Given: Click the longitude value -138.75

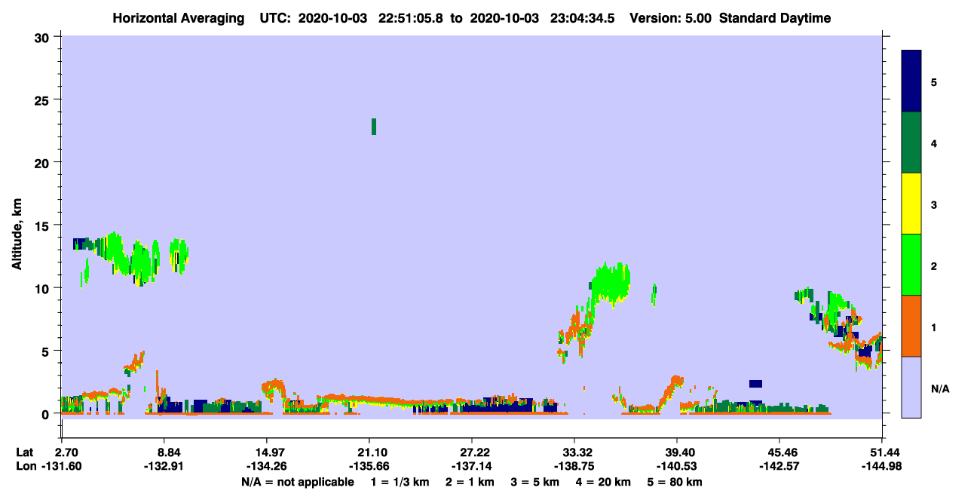Looking at the screenshot, I should 574,466.
